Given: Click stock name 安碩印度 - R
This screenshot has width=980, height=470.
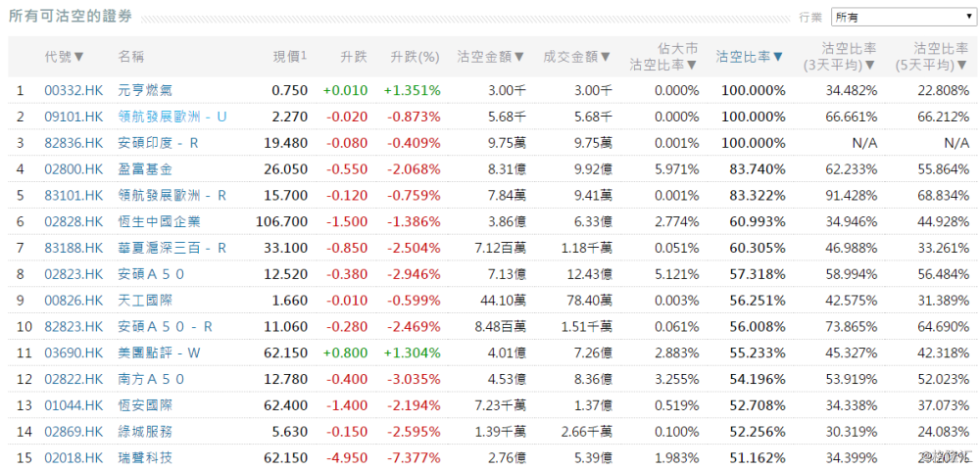Looking at the screenshot, I should 158,143.
